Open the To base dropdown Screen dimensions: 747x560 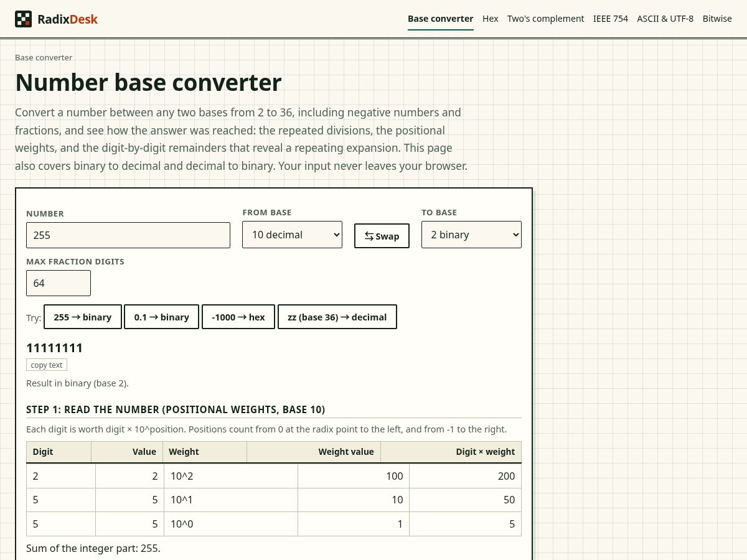pos(471,235)
